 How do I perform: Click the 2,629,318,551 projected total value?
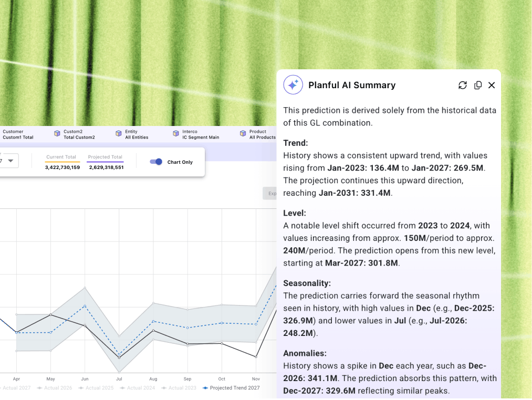point(106,167)
